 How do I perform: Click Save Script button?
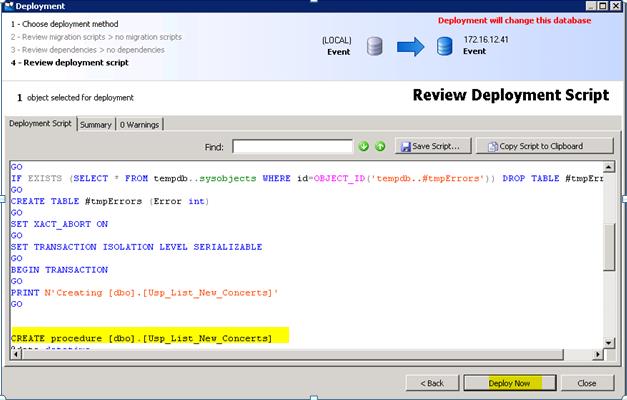coord(433,146)
